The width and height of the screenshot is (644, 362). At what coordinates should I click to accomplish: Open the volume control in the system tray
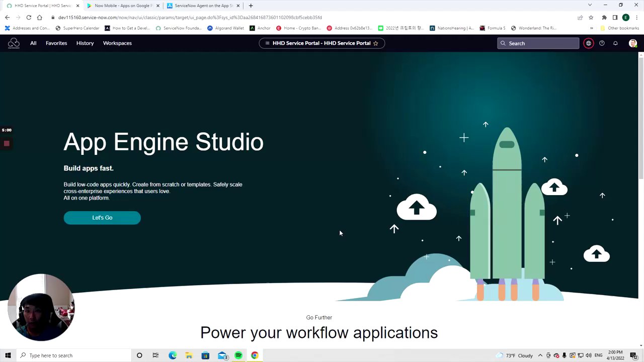(x=589, y=355)
